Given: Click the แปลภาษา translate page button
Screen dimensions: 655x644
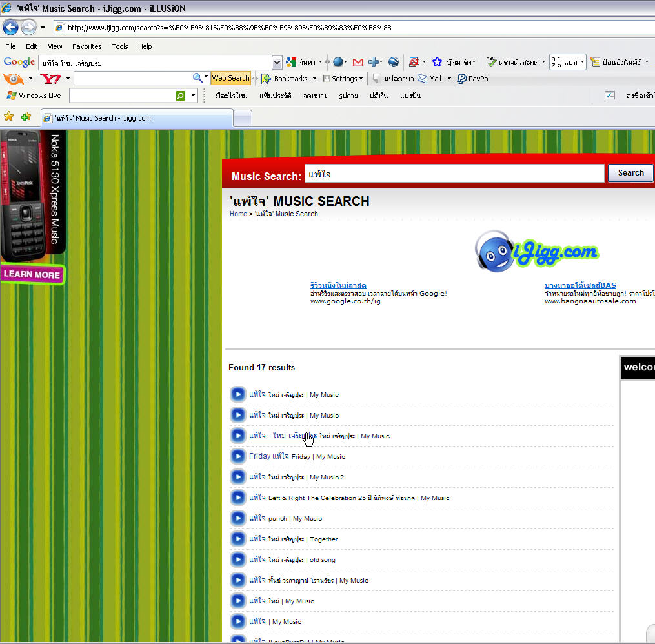Looking at the screenshot, I should point(393,79).
